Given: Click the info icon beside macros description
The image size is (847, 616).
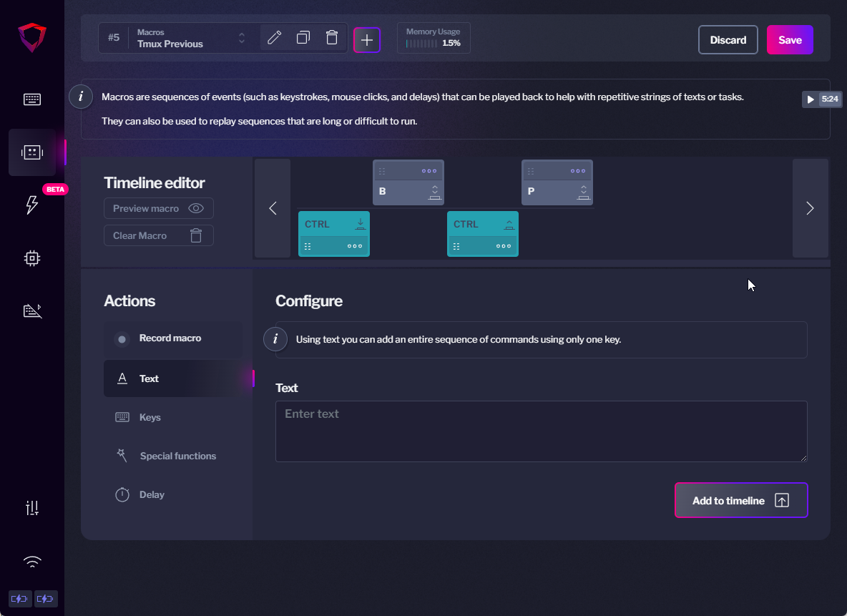Looking at the screenshot, I should click(81, 97).
